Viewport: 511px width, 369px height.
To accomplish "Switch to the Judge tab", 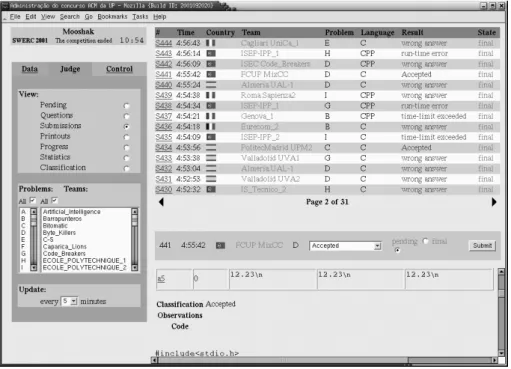I will click(x=70, y=69).
